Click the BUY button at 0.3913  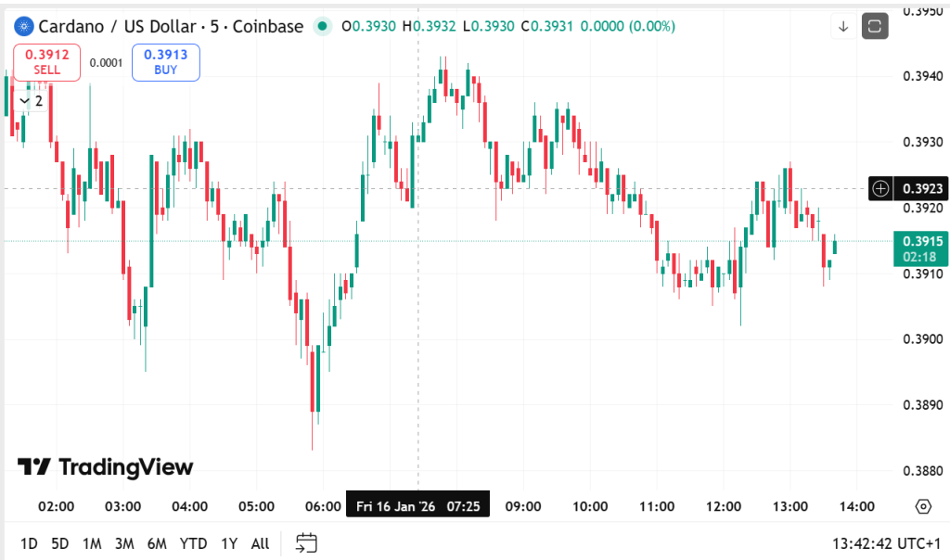pos(165,62)
